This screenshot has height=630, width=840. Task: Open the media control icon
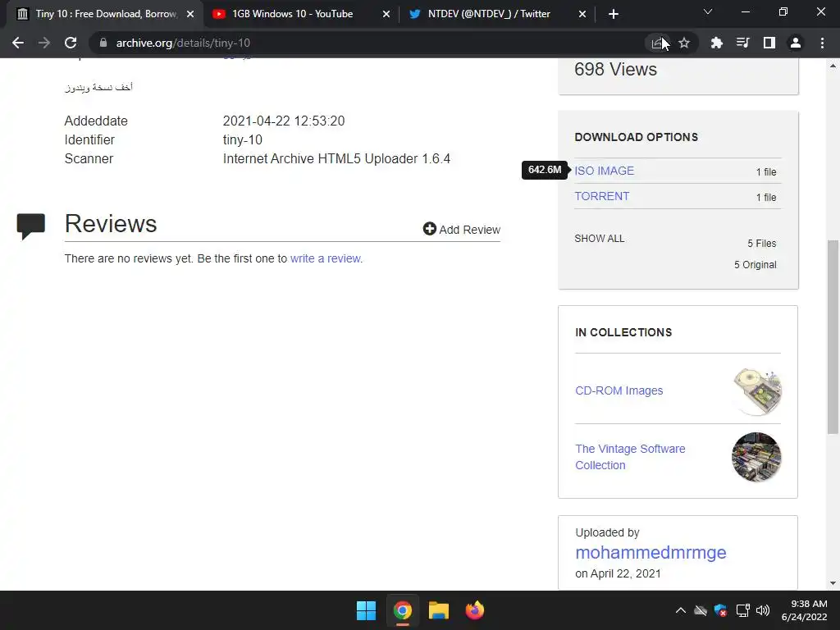743,43
